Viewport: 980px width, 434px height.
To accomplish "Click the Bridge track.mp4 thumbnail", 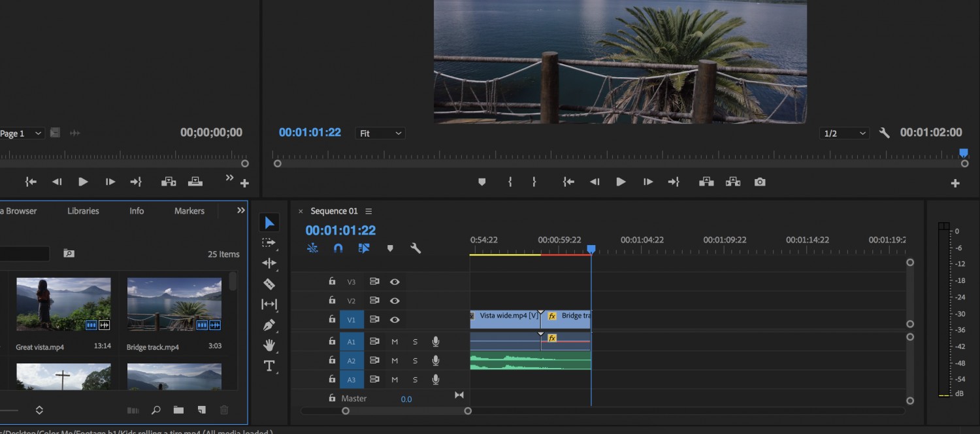I will click(174, 304).
